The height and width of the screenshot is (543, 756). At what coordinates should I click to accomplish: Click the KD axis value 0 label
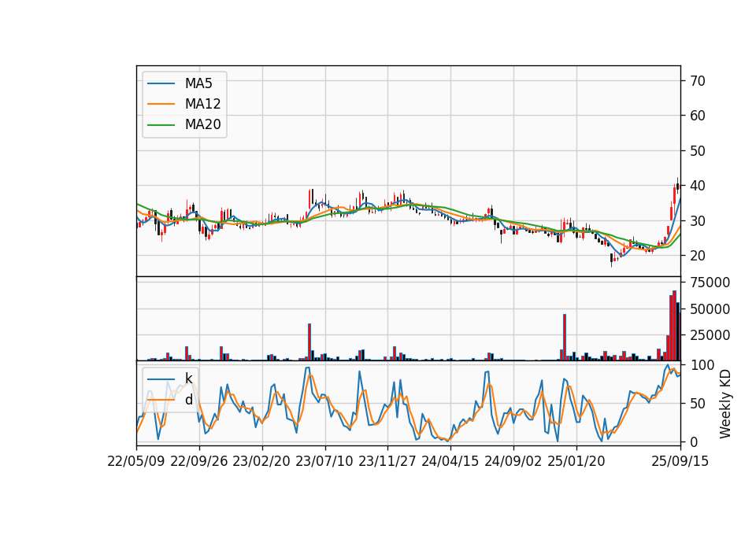tap(693, 441)
